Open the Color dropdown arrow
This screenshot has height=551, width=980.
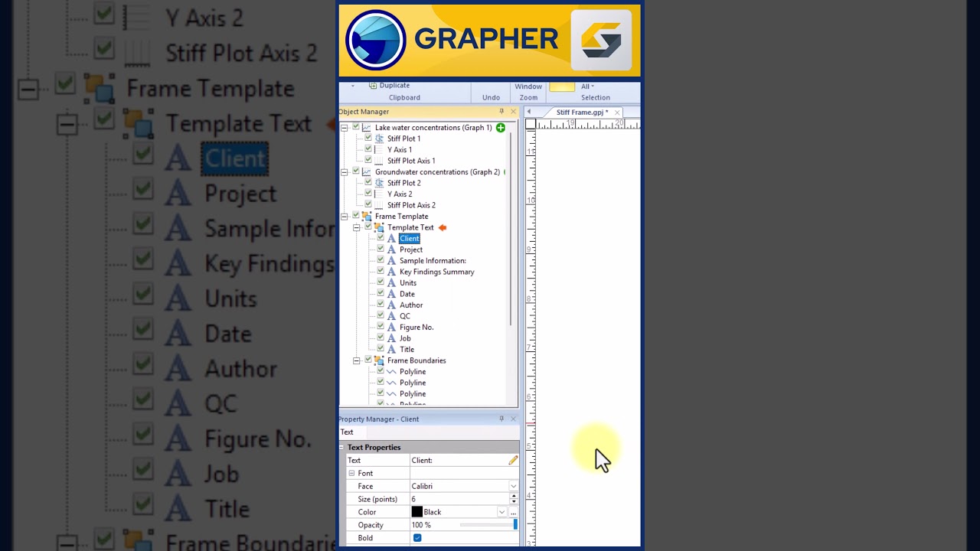click(x=502, y=512)
